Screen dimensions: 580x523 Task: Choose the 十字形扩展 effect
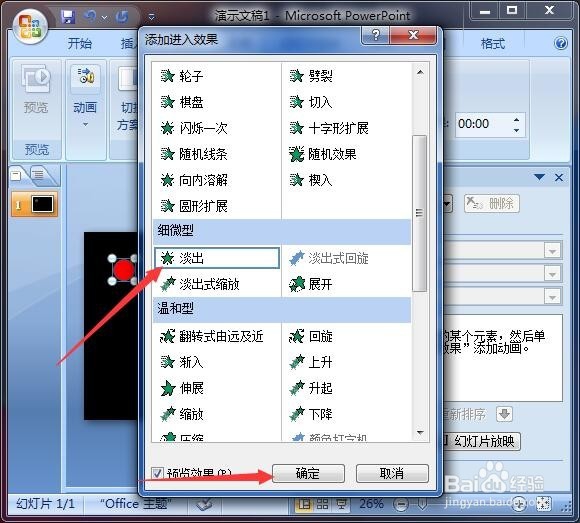coord(329,128)
